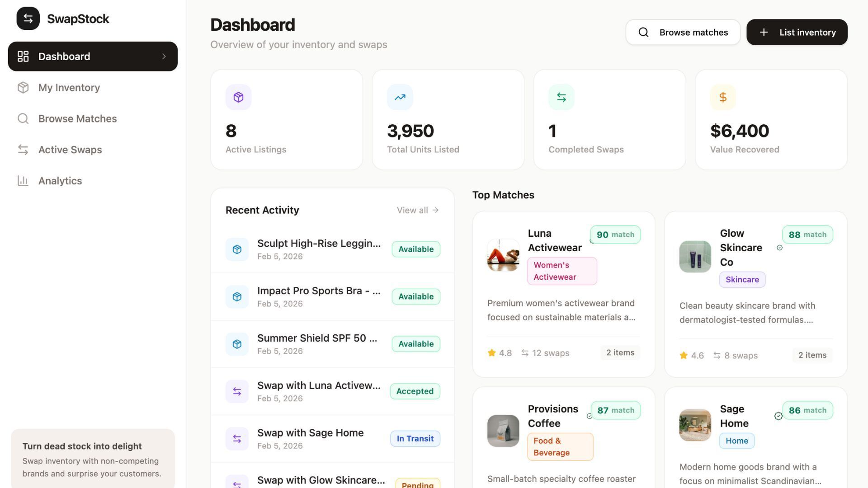Screen dimensions: 868x488
Task: Click the Glow Skincare Co thumbnail image
Action: [x=695, y=257]
